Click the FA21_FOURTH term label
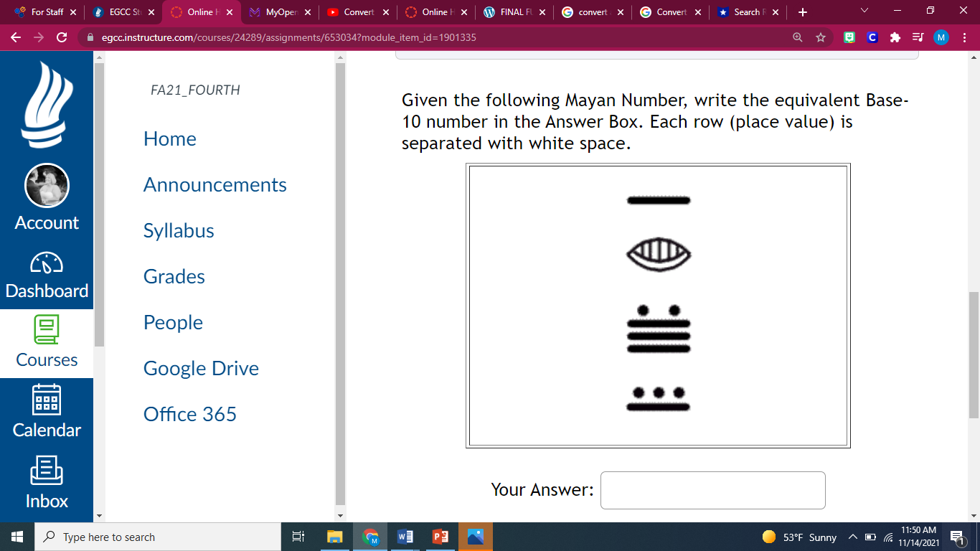This screenshot has width=980, height=551. pyautogui.click(x=195, y=90)
